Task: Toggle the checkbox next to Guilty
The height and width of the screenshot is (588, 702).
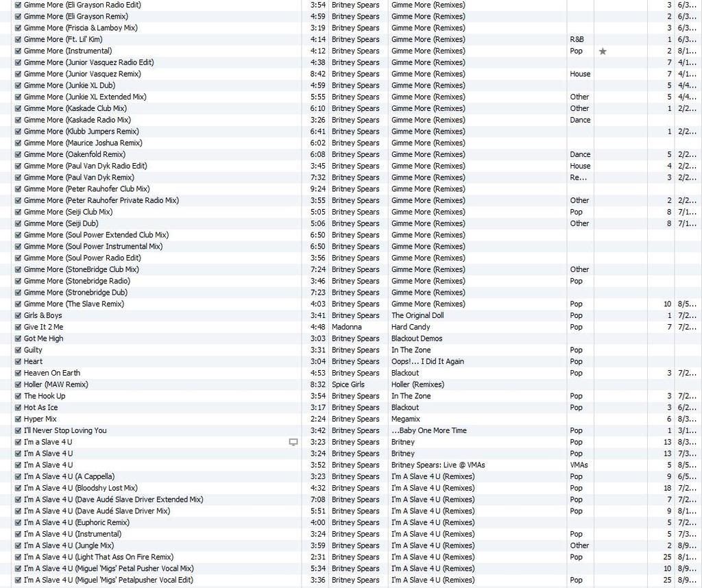Action: [18, 350]
